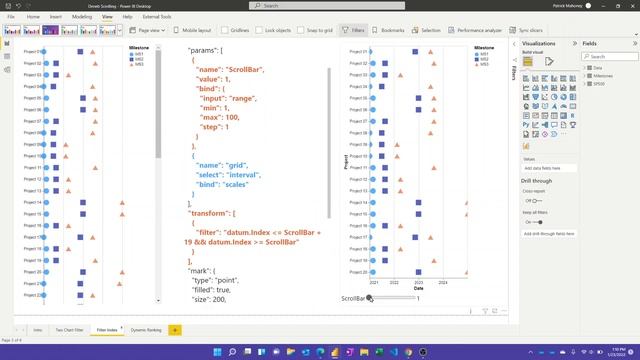Select the Build visual fields icon

527,62
